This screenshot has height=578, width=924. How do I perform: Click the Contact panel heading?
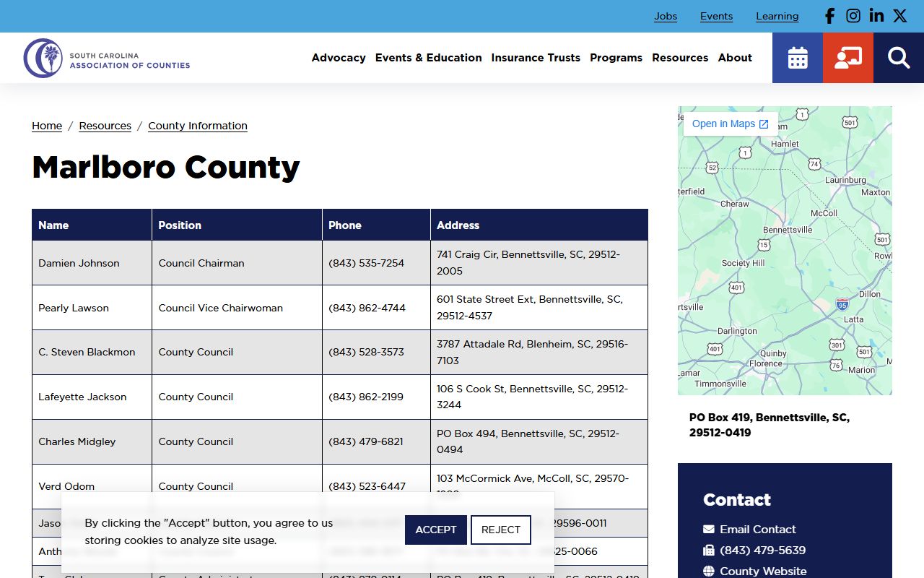pyautogui.click(x=737, y=500)
